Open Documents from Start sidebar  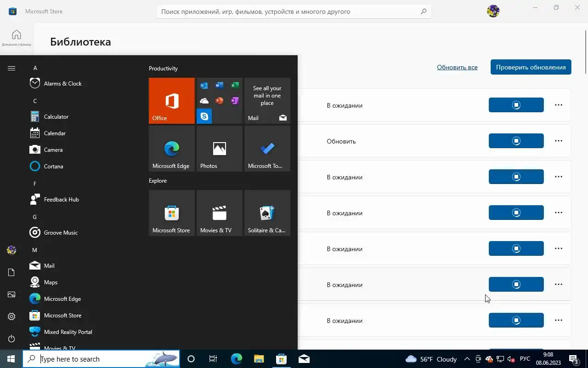[11, 272]
